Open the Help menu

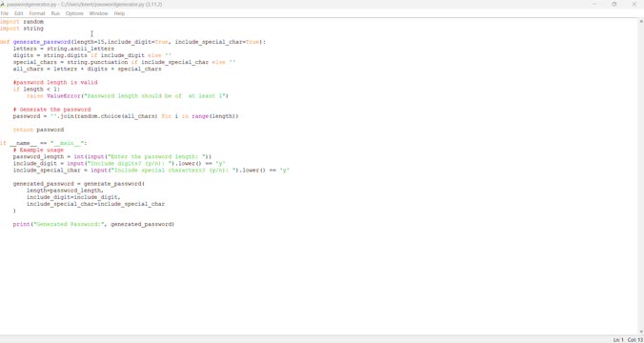[119, 13]
